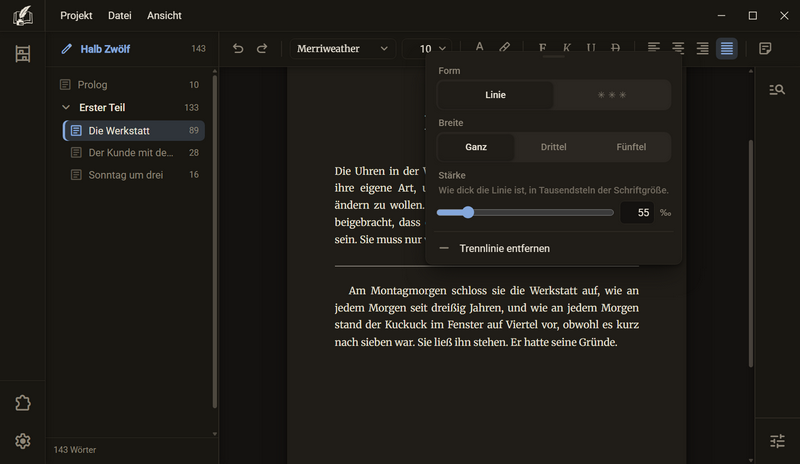
Task: Select the asterisks form option
Action: coord(612,95)
